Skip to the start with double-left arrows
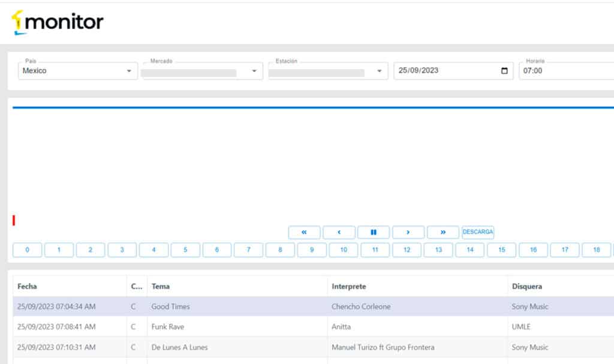614x364 pixels. point(304,232)
